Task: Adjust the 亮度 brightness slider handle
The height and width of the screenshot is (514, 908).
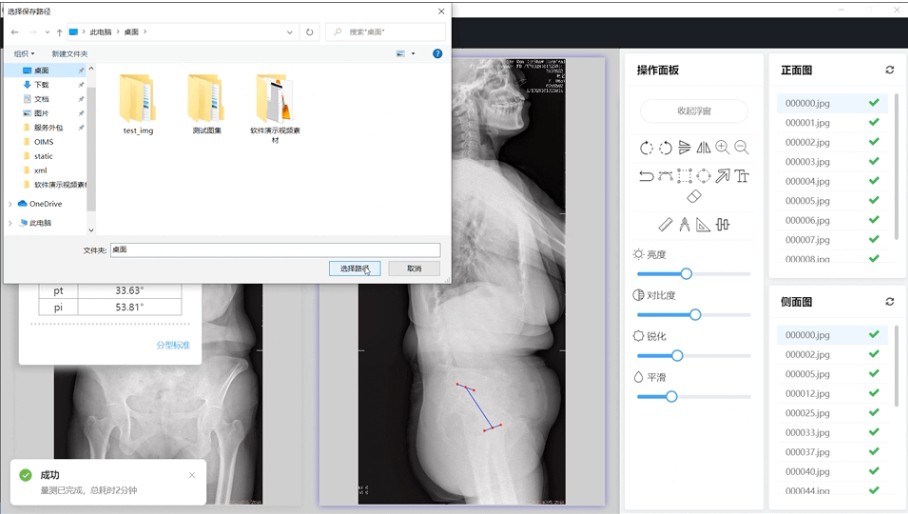Action: [686, 274]
